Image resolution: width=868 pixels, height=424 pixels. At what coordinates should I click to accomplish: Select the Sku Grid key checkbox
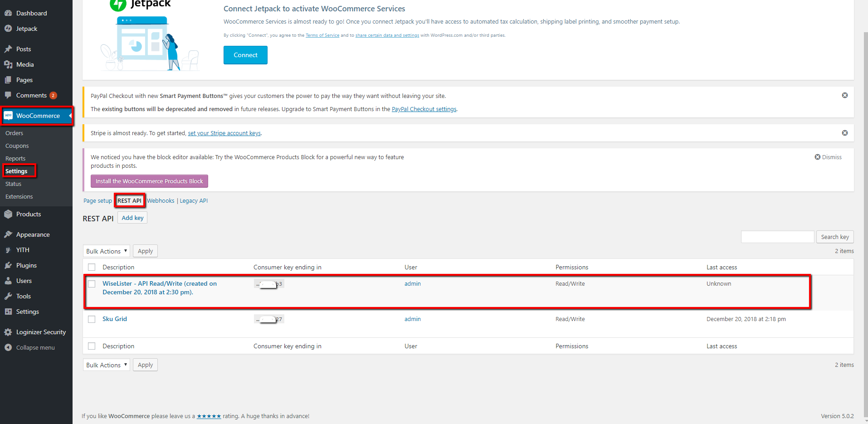(x=92, y=319)
